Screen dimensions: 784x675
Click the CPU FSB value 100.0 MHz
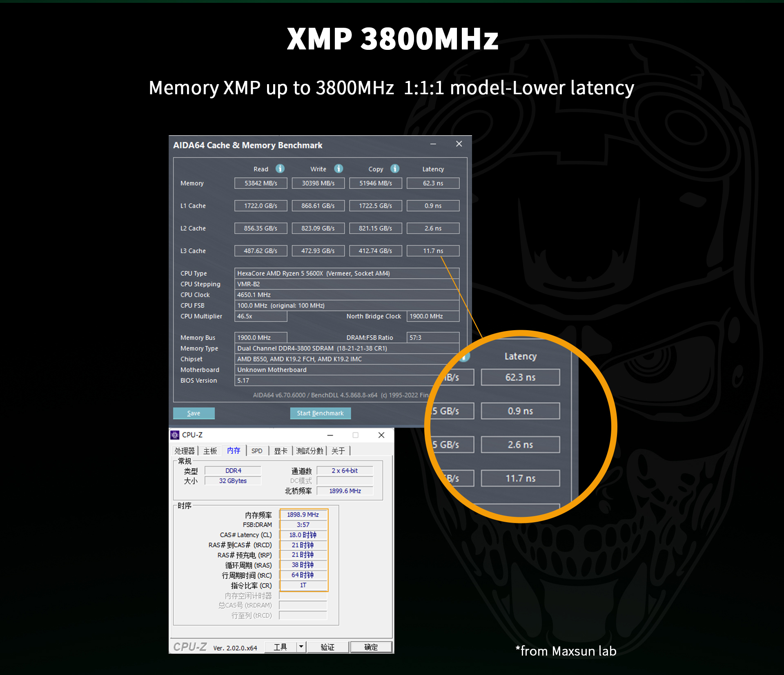[x=347, y=305]
